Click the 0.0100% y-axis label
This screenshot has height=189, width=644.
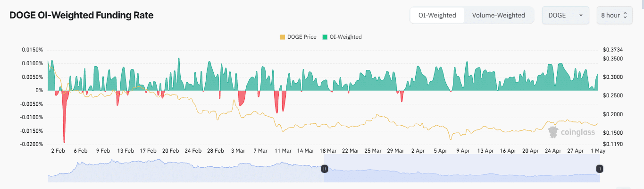click(x=33, y=63)
